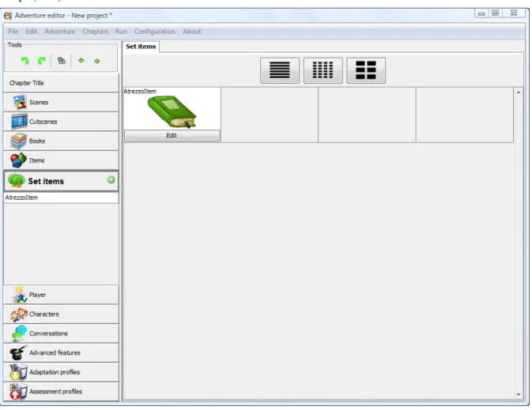Click the green undo arrow in Tools
This screenshot has width=532, height=410.
(25, 61)
